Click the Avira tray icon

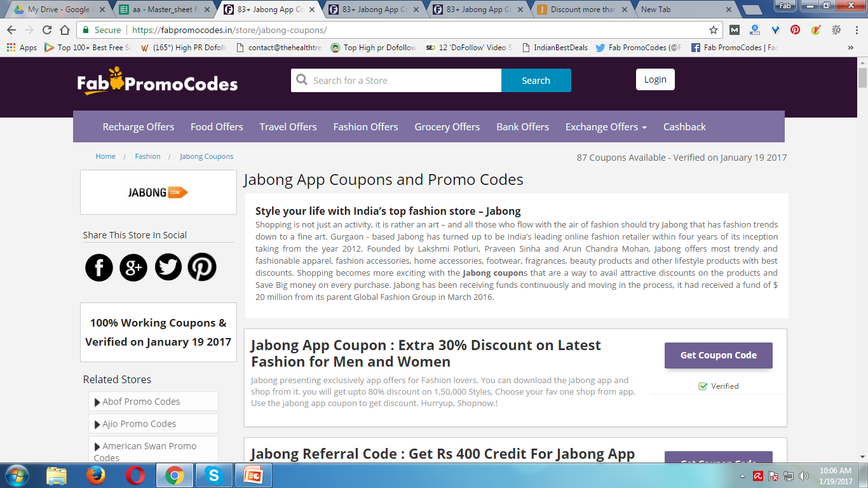(x=758, y=476)
